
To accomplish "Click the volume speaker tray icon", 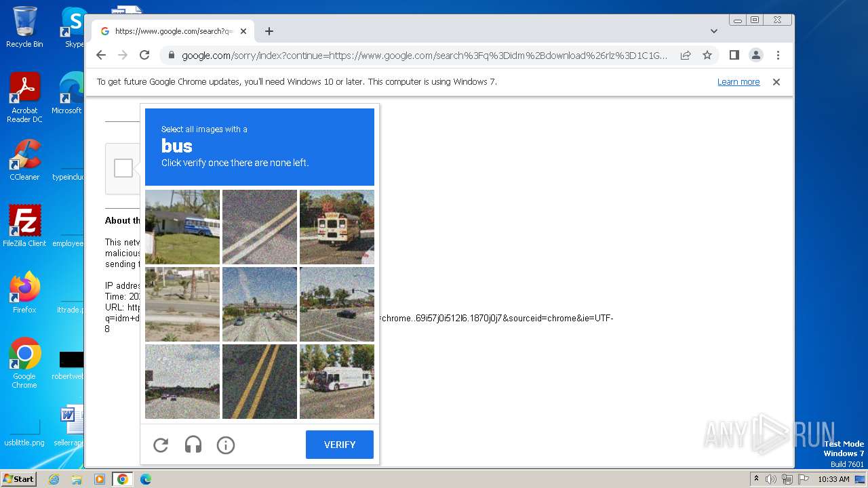I will point(771,479).
